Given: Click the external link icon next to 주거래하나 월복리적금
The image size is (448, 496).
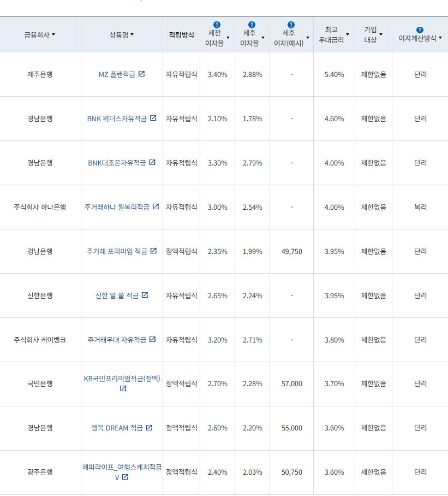Looking at the screenshot, I should coord(156,206).
